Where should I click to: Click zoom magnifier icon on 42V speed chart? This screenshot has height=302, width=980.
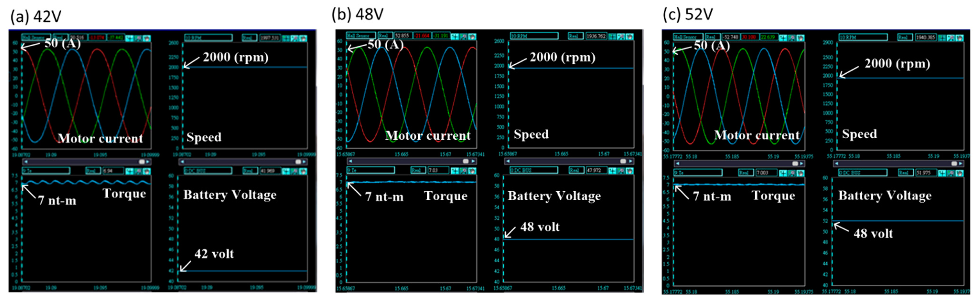tap(295, 38)
